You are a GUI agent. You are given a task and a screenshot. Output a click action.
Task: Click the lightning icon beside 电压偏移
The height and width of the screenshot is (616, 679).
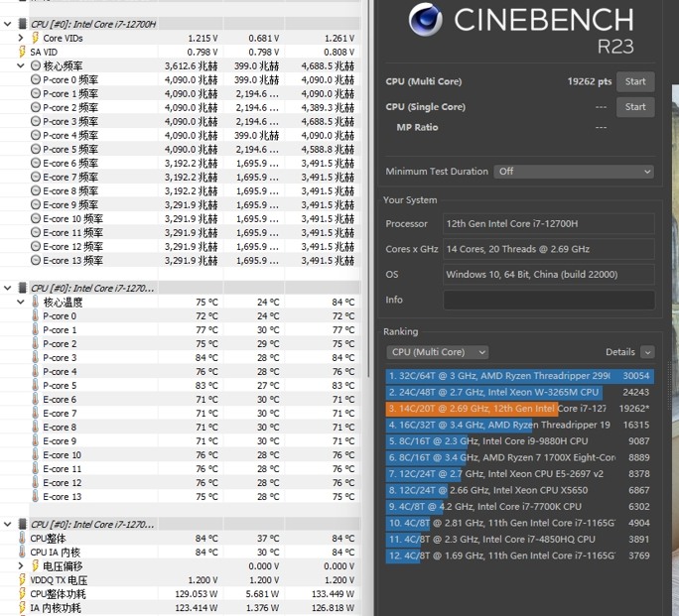(x=35, y=565)
